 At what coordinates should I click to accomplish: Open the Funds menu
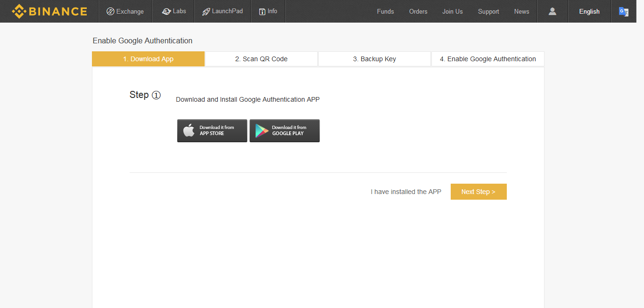tap(385, 11)
